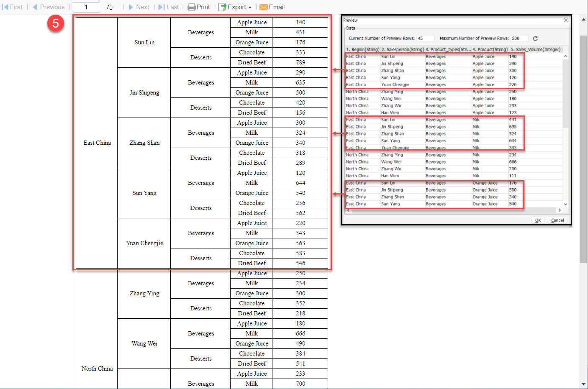Jump to Last page
This screenshot has width=588, height=389.
tap(169, 7)
